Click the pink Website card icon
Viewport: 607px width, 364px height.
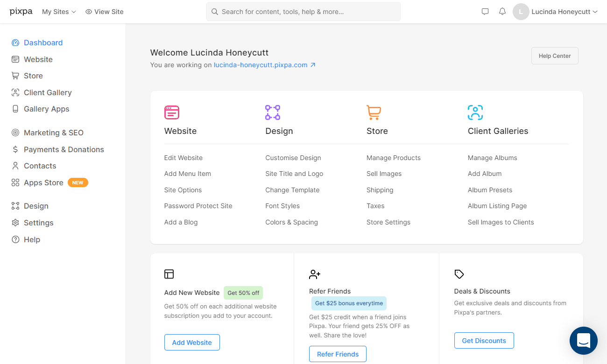tap(172, 112)
